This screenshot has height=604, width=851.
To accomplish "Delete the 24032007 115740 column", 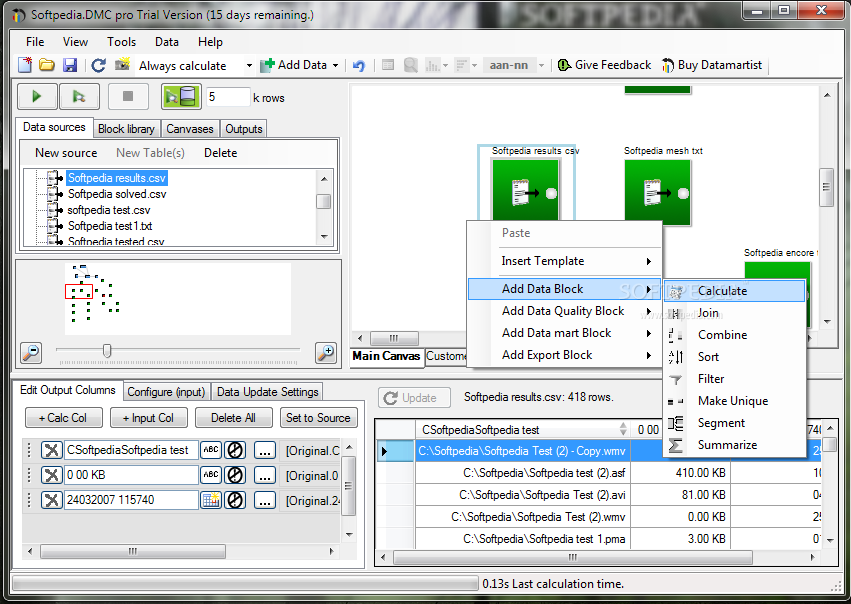I will (x=52, y=500).
